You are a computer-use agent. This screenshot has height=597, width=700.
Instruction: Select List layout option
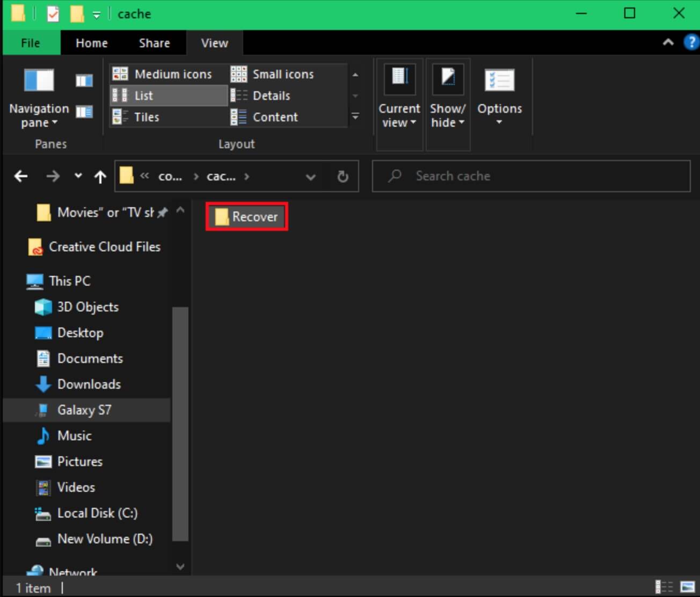pos(169,96)
